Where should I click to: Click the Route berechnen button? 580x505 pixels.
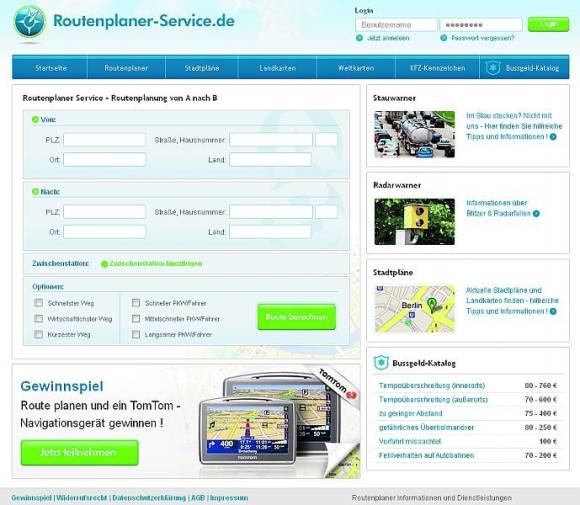pos(297,317)
